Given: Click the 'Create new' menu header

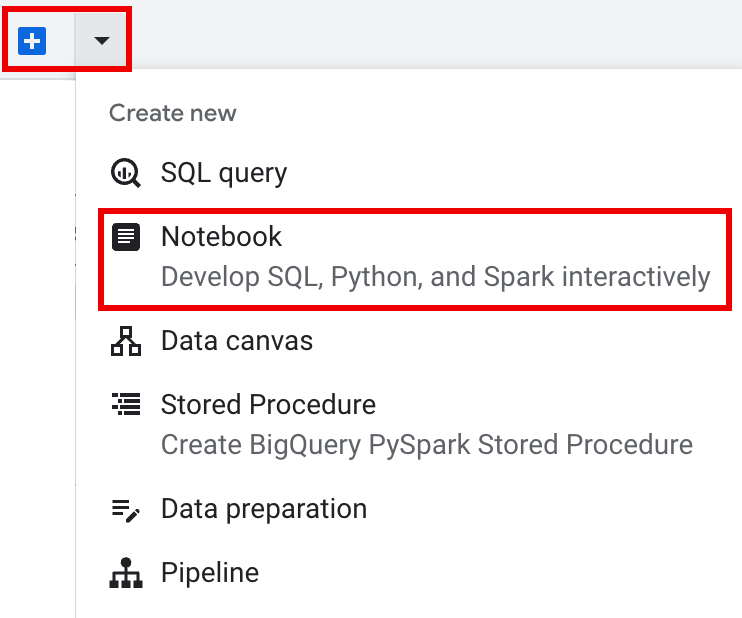Looking at the screenshot, I should pyautogui.click(x=173, y=113).
